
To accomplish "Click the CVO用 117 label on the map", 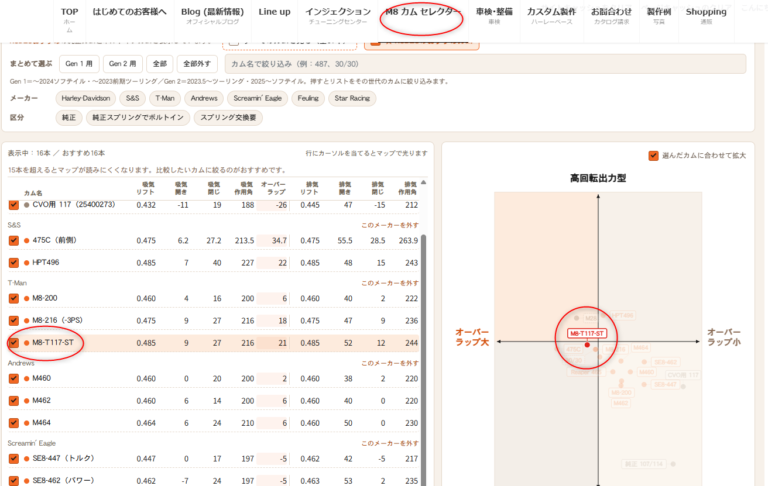I will tap(683, 375).
